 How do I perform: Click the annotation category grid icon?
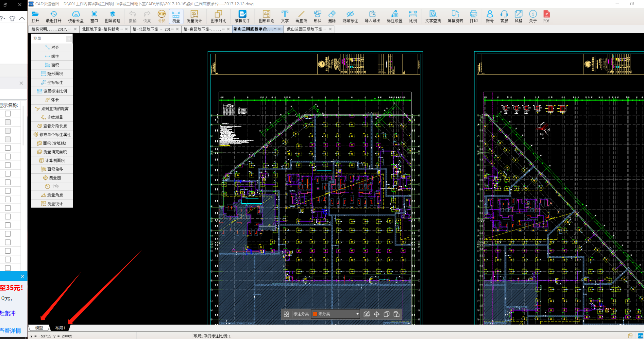pyautogui.click(x=286, y=314)
